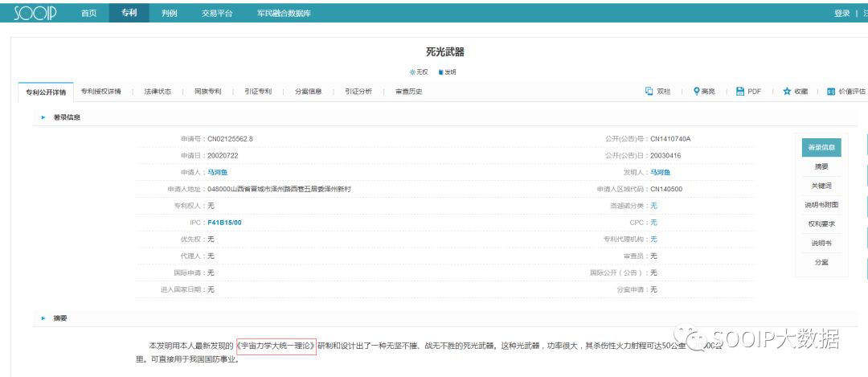Image resolution: width=868 pixels, height=377 pixels.
Task: Switch to 专利公开详情 tab
Action: 46,92
